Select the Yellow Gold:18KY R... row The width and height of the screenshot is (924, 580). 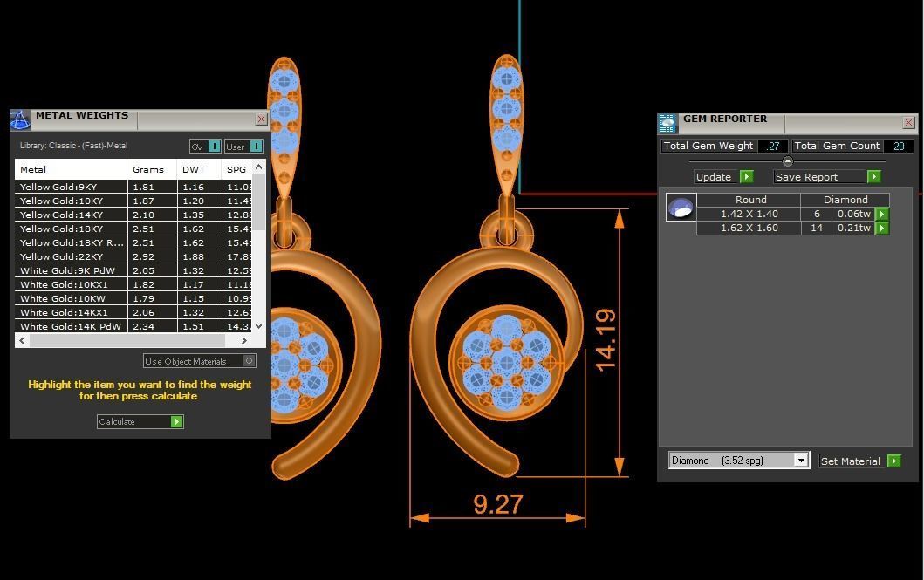click(x=133, y=242)
